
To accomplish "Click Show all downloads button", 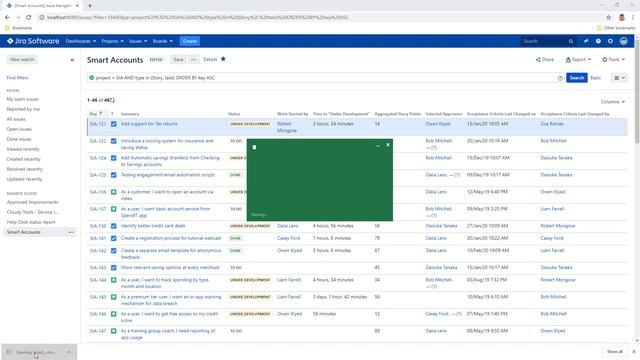I will point(615,352).
